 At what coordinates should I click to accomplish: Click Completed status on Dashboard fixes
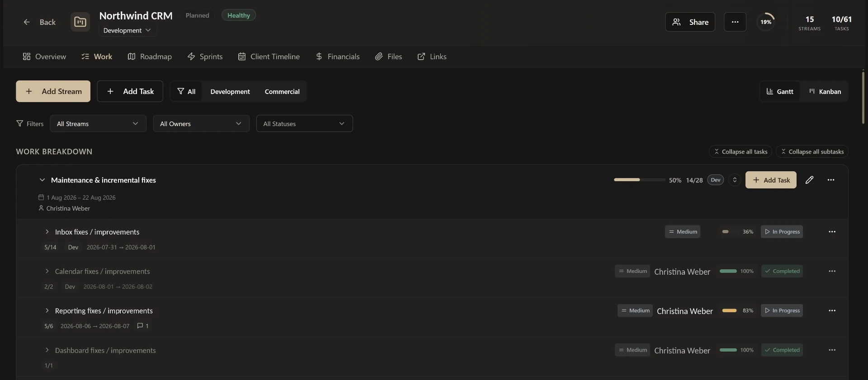pos(782,350)
